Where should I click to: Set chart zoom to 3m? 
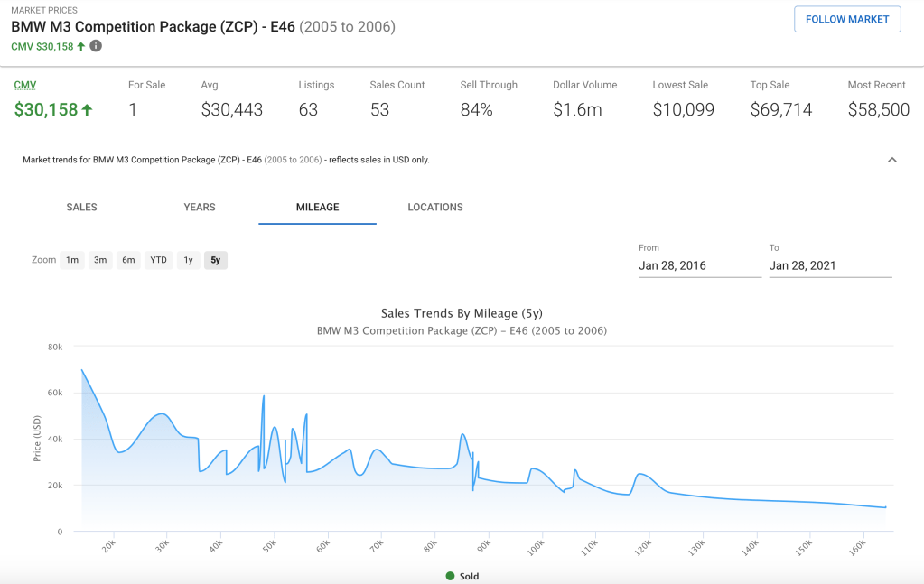click(x=100, y=260)
